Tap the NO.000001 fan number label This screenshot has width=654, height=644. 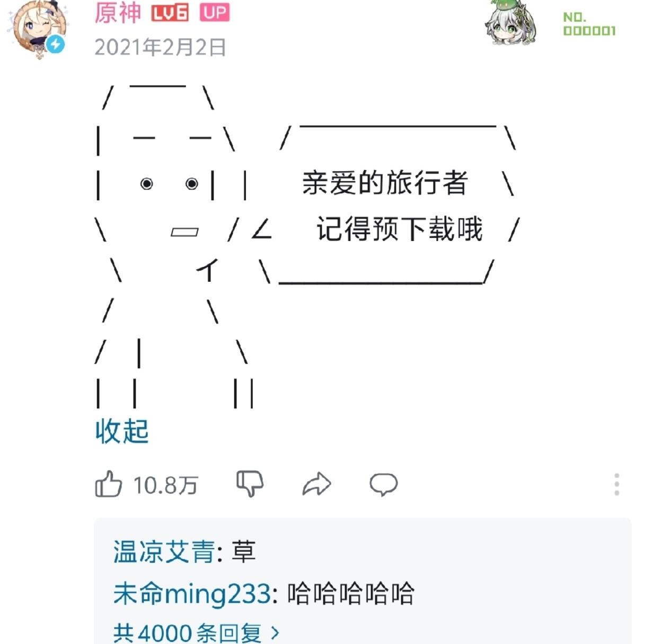click(589, 24)
